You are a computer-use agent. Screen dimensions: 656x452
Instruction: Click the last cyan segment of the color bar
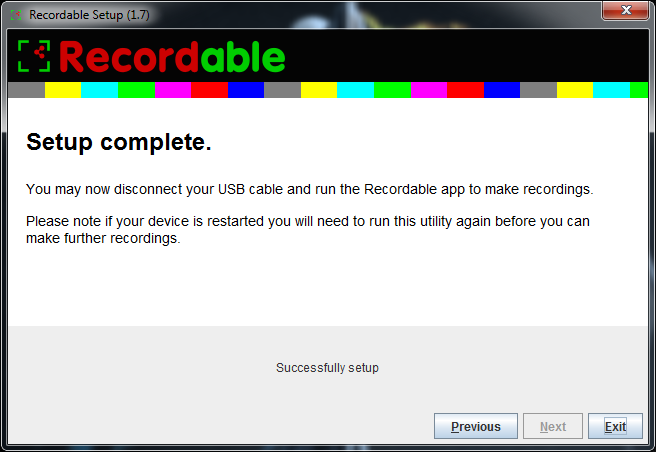(x=611, y=90)
